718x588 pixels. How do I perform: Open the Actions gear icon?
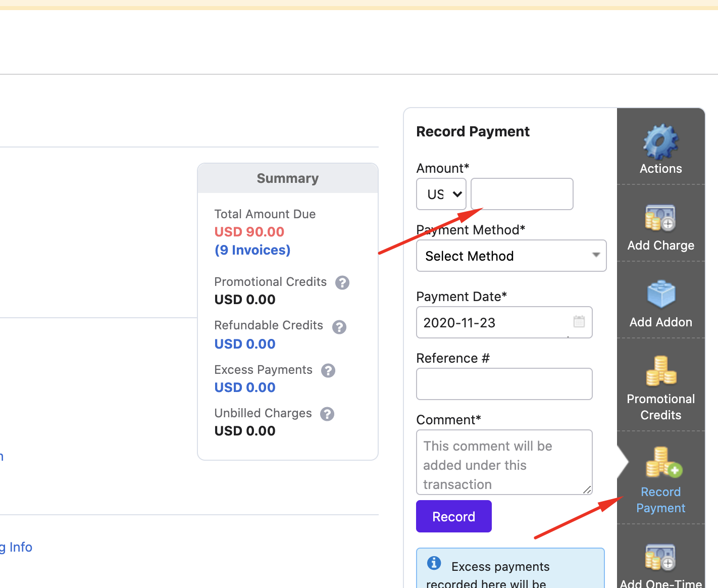[x=660, y=142]
